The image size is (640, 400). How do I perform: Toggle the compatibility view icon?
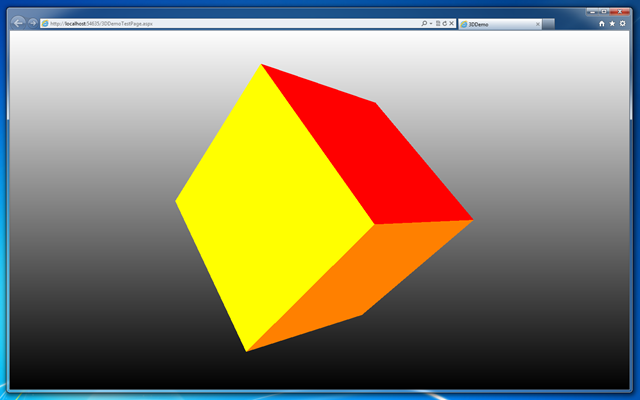tap(438, 24)
